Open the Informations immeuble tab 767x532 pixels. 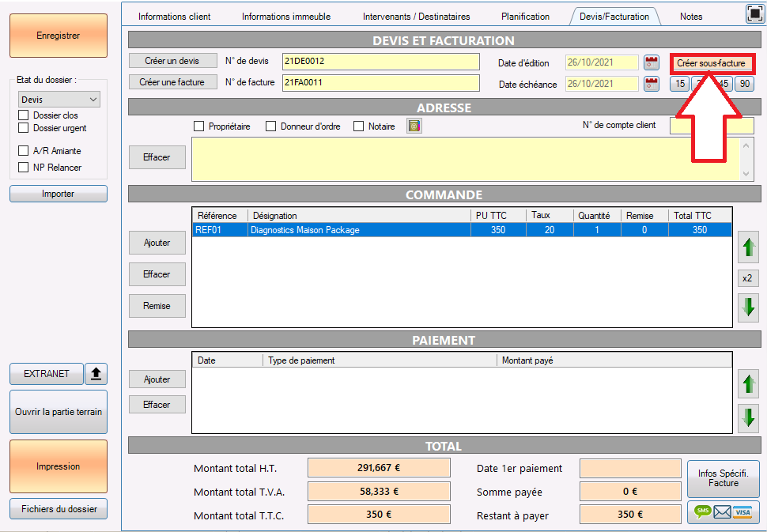pos(286,17)
